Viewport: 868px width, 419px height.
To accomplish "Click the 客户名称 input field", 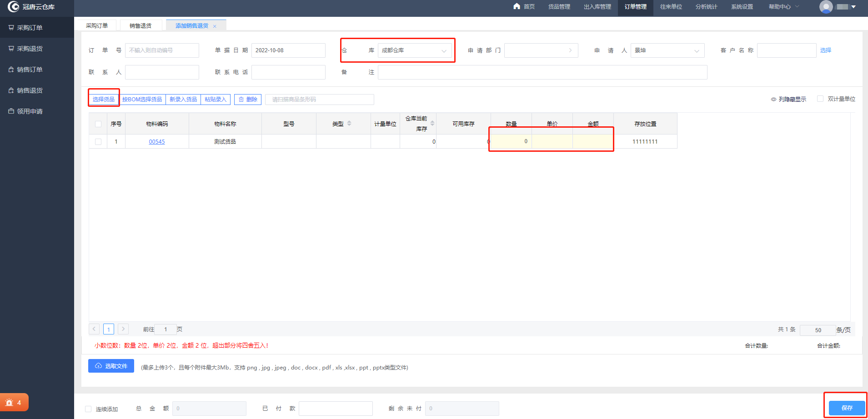I will 787,50.
